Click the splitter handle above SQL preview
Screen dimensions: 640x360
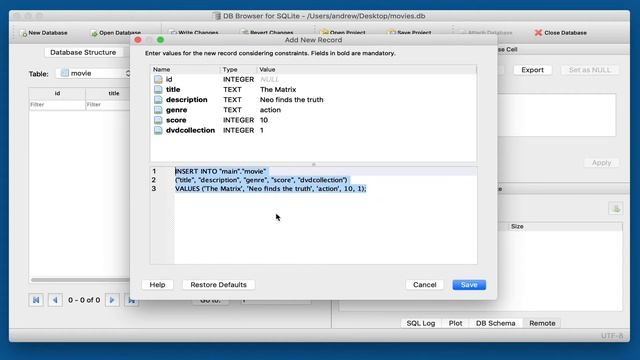point(313,164)
